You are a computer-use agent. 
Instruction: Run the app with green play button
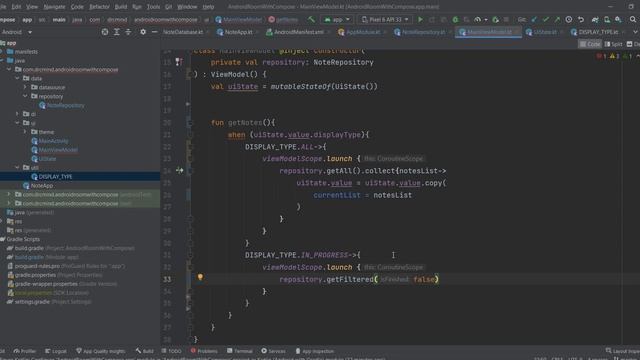click(420, 20)
